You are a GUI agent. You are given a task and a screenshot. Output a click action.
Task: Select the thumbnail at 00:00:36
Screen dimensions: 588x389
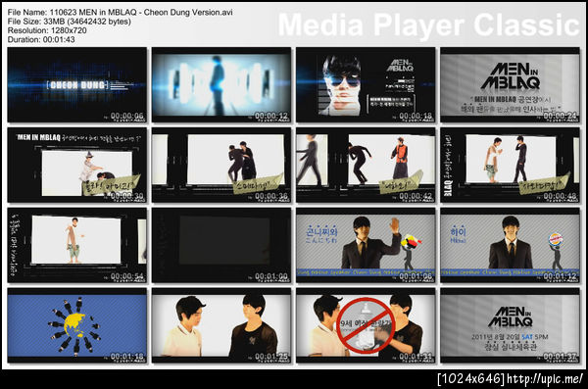click(x=221, y=165)
